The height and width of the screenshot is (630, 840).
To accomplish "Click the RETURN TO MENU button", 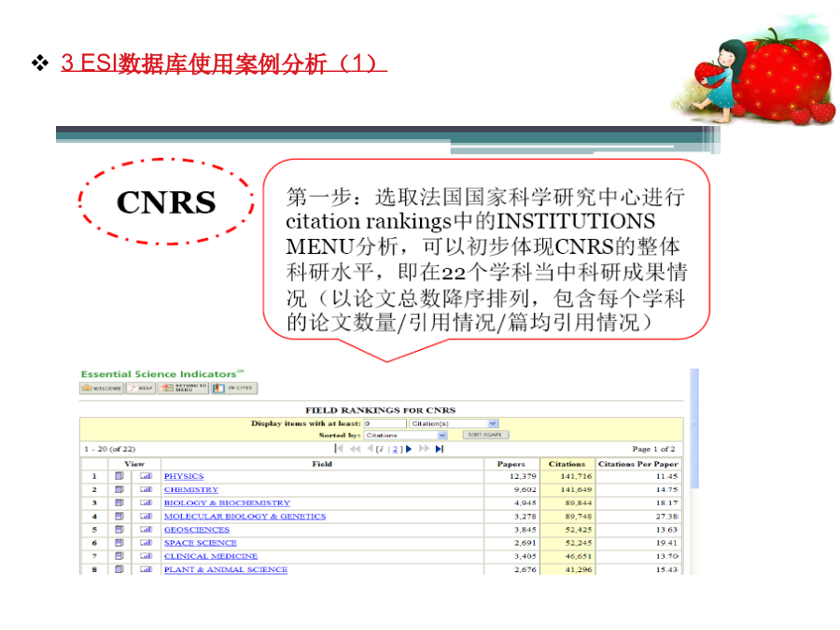I will (x=183, y=388).
